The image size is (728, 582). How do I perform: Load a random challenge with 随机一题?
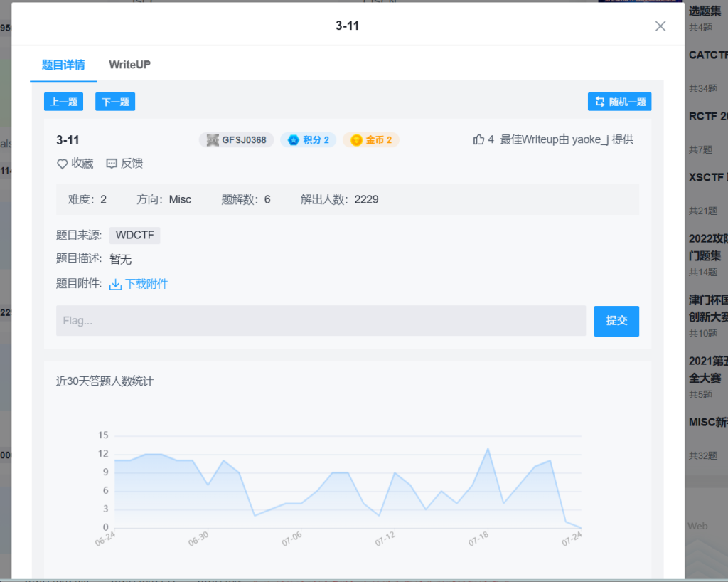point(619,102)
